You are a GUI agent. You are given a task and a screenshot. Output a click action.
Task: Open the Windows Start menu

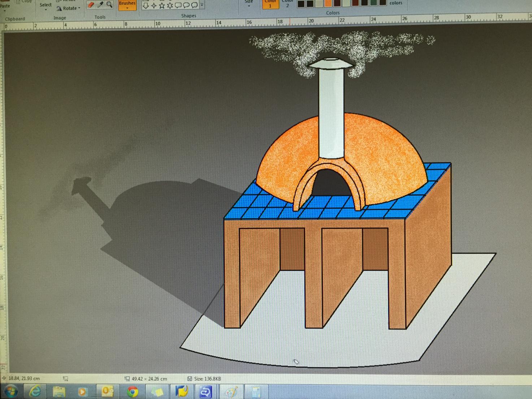pyautogui.click(x=10, y=391)
